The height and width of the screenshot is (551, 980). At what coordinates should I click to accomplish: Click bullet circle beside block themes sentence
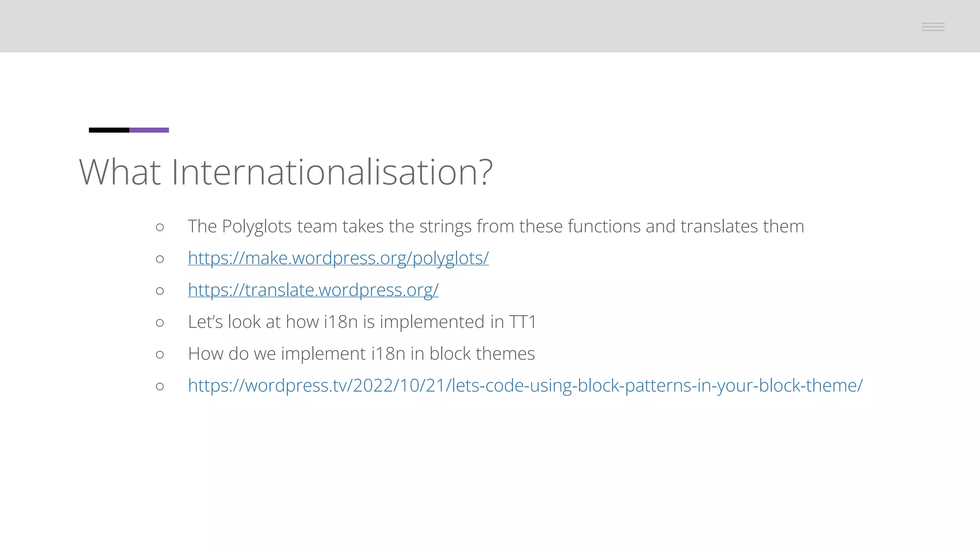click(x=160, y=354)
